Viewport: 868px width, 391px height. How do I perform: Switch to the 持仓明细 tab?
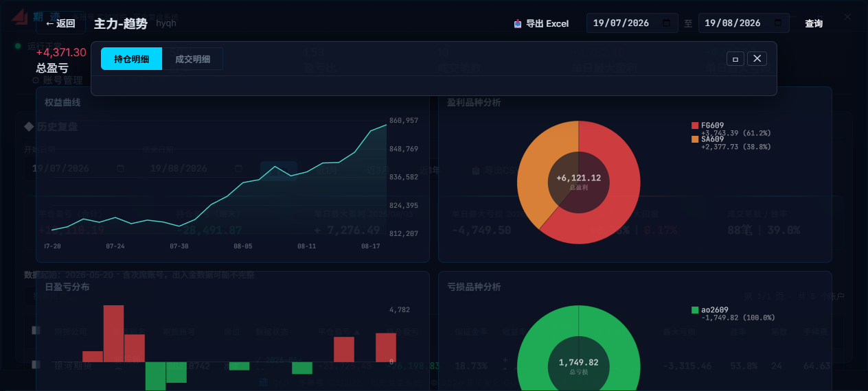click(x=132, y=59)
